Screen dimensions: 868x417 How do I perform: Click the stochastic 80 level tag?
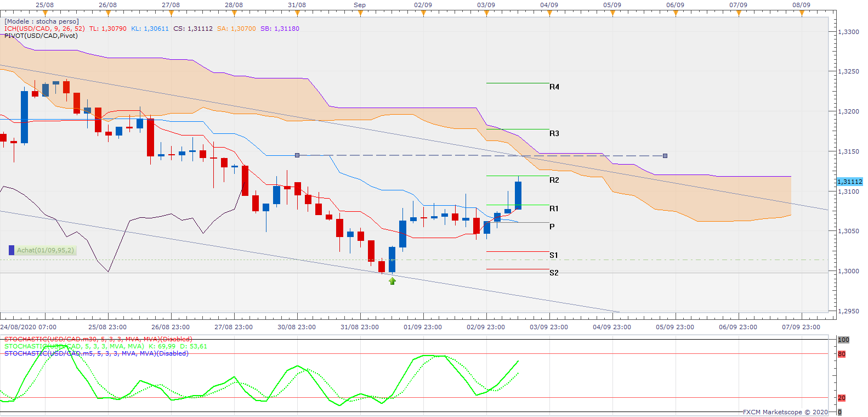click(x=842, y=354)
